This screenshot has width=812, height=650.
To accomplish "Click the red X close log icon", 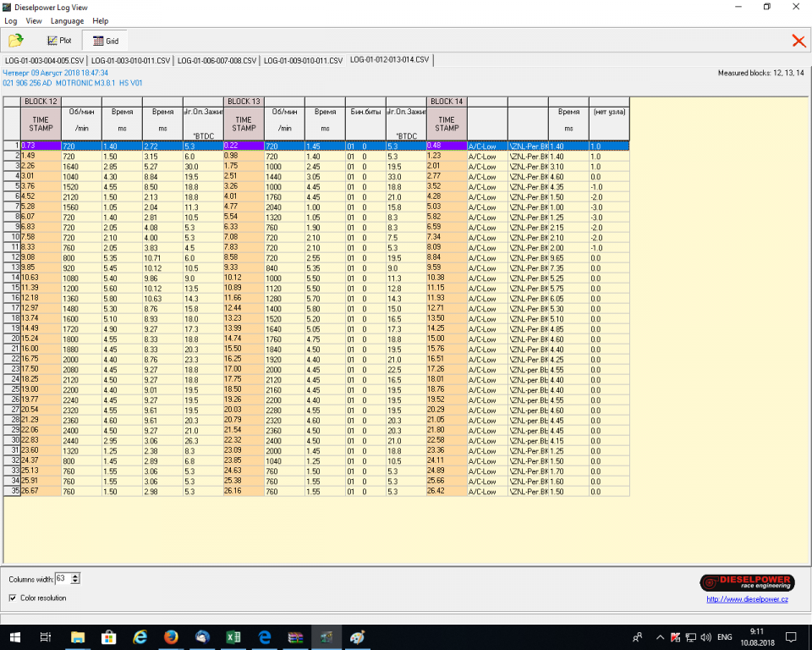I will (798, 40).
